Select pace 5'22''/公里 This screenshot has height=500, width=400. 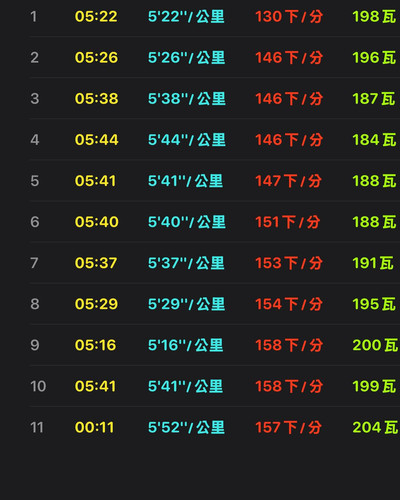[186, 16]
